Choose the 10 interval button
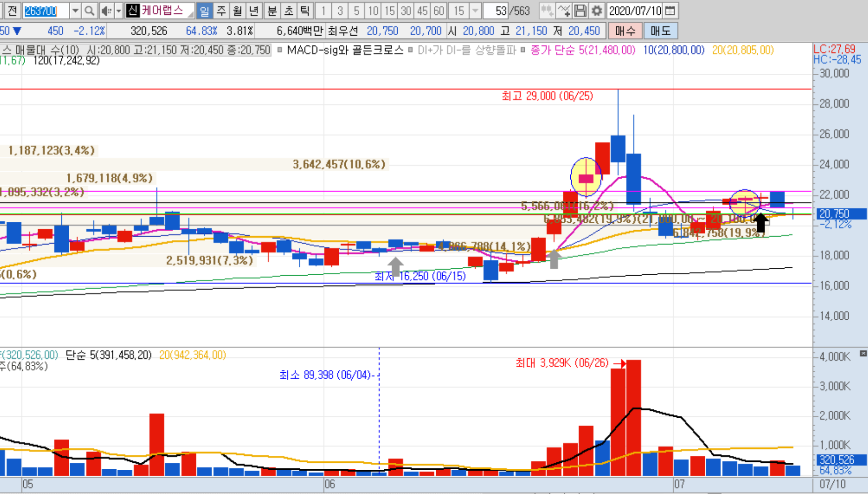This screenshot has height=494, width=868. point(373,10)
